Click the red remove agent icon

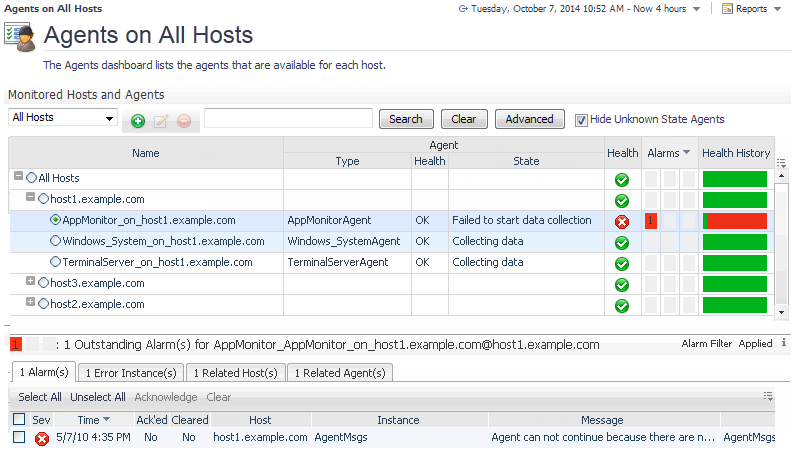184,121
